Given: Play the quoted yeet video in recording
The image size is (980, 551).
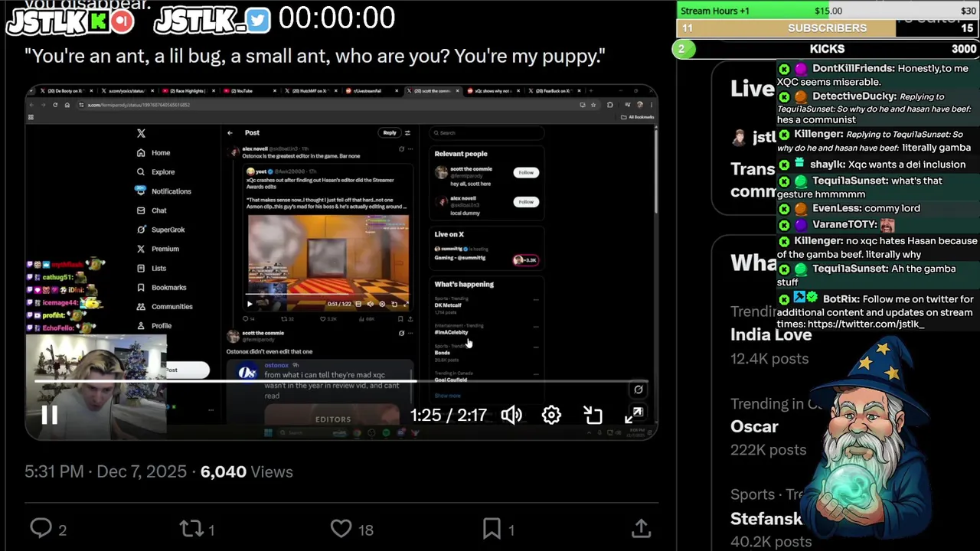Looking at the screenshot, I should [250, 304].
